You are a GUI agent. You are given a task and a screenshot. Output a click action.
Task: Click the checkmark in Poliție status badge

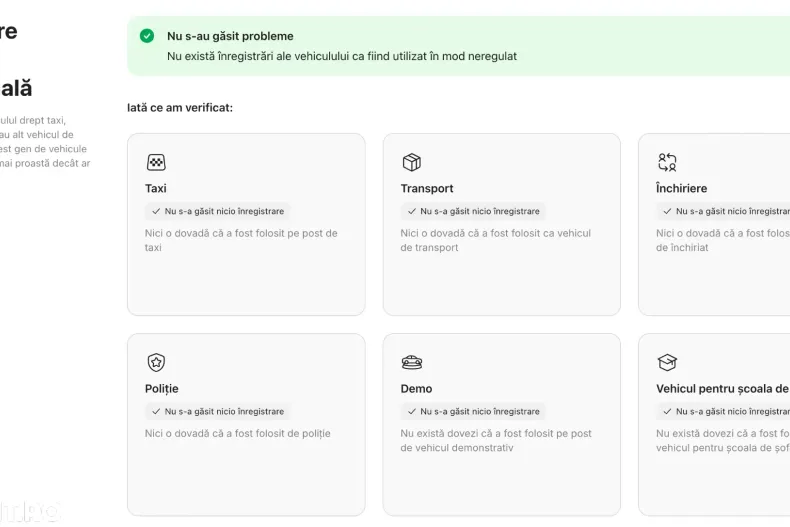click(156, 411)
